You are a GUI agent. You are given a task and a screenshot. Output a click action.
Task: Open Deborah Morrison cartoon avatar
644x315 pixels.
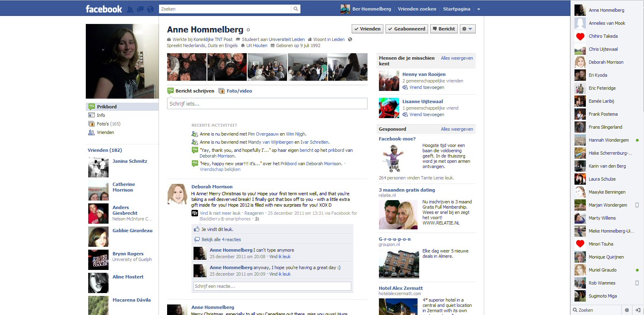pos(177,194)
